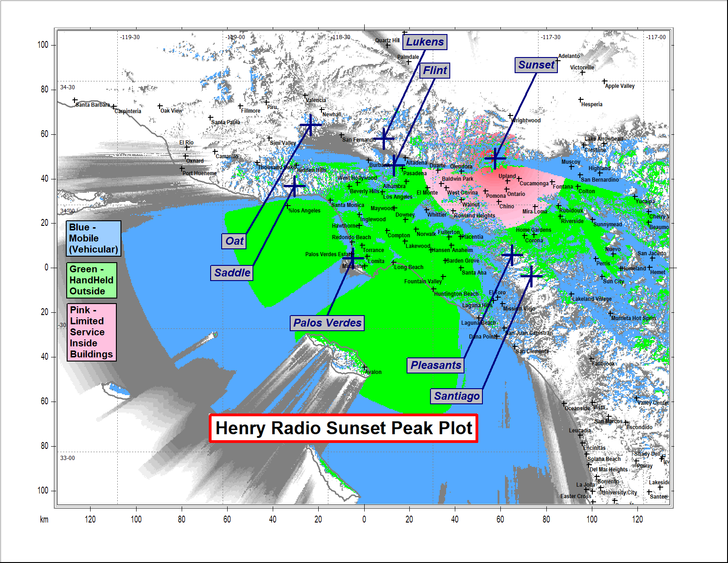Click the -119-30 longitude label
This screenshot has height=563, width=728.
(130, 37)
